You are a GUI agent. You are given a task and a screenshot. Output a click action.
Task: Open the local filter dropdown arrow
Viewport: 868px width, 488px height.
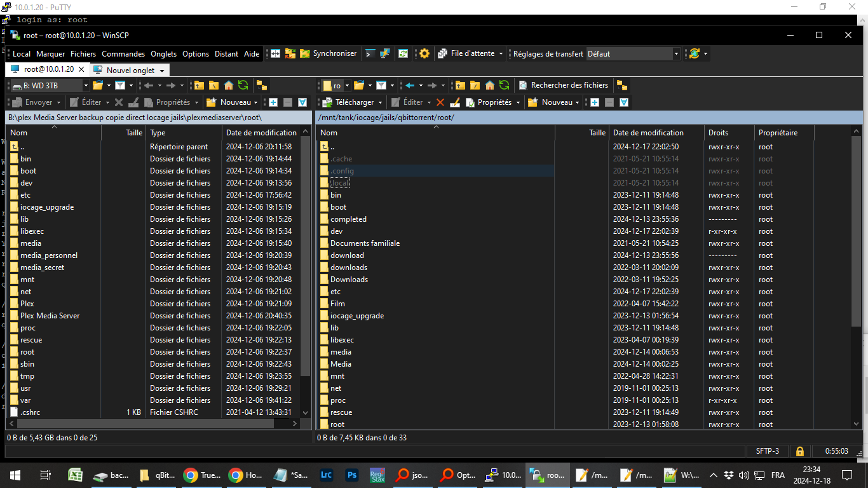(131, 85)
